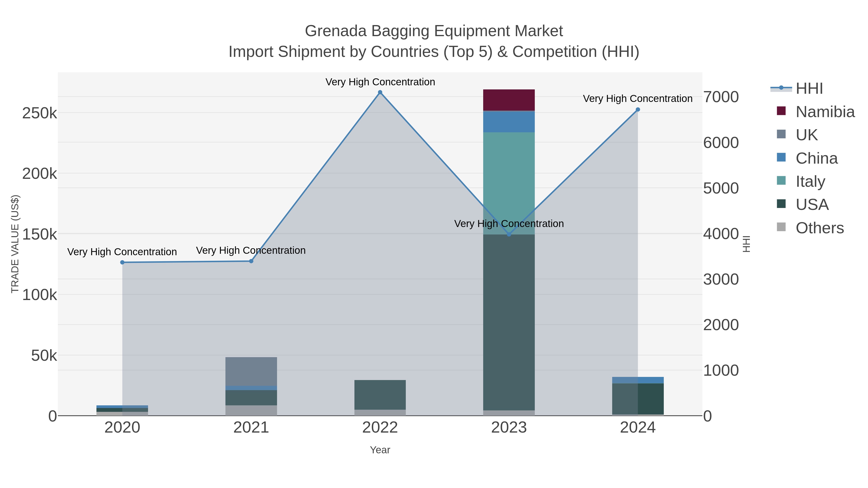Image resolution: width=868 pixels, height=488 pixels.
Task: Toggle USA legend entry
Action: [x=802, y=205]
